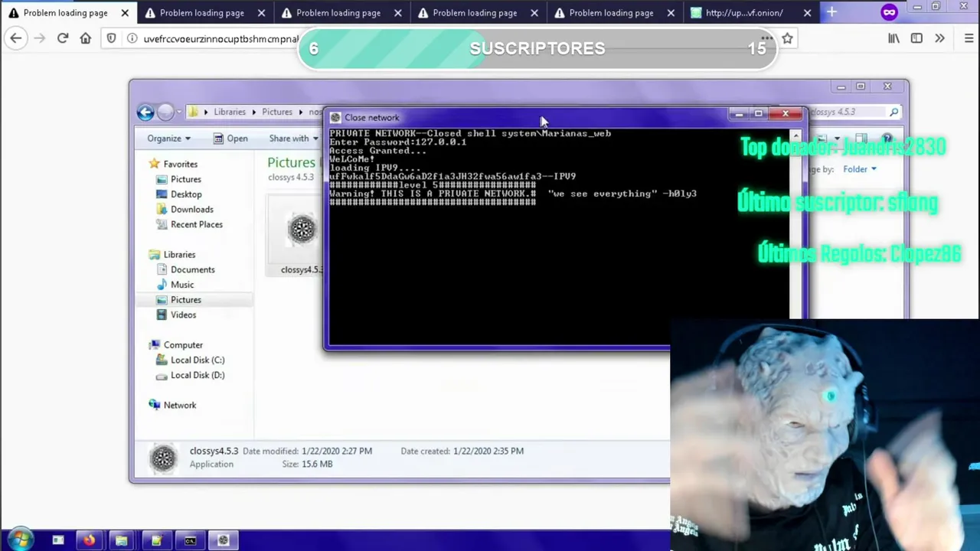Image resolution: width=980 pixels, height=551 pixels.
Task: Select Network in navigation pane
Action: coord(180,406)
